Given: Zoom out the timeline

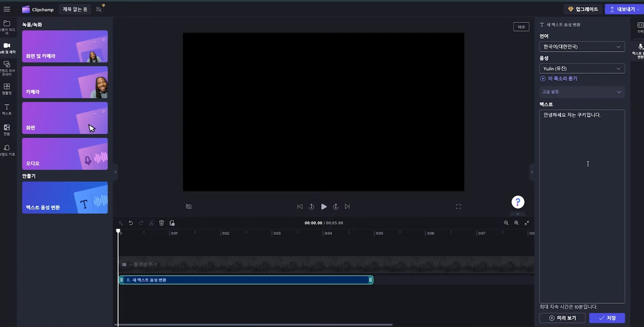Looking at the screenshot, I should [x=506, y=223].
